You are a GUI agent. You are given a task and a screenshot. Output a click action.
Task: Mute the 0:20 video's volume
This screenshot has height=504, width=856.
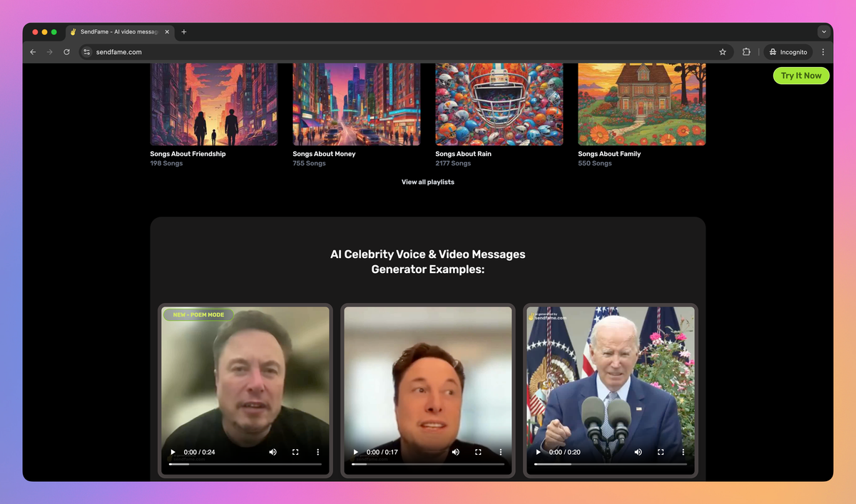pos(638,452)
